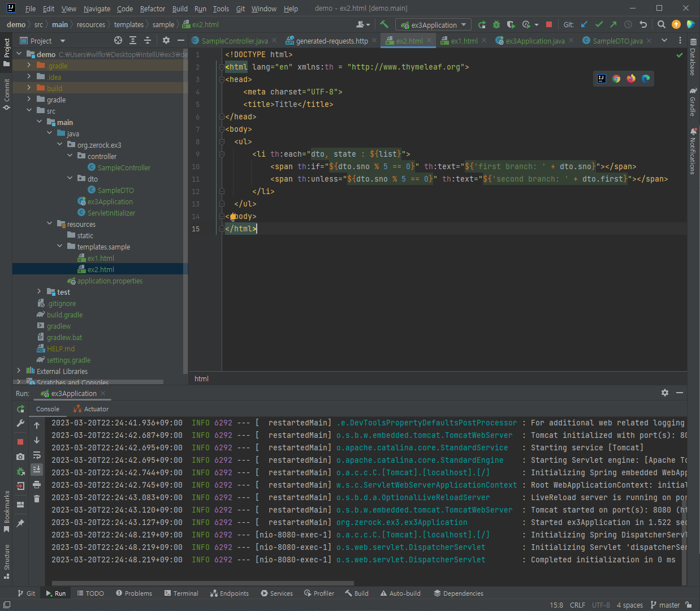Click the fold arrow beside the head tag
Image resolution: width=700 pixels, height=611 pixels.
(222, 79)
